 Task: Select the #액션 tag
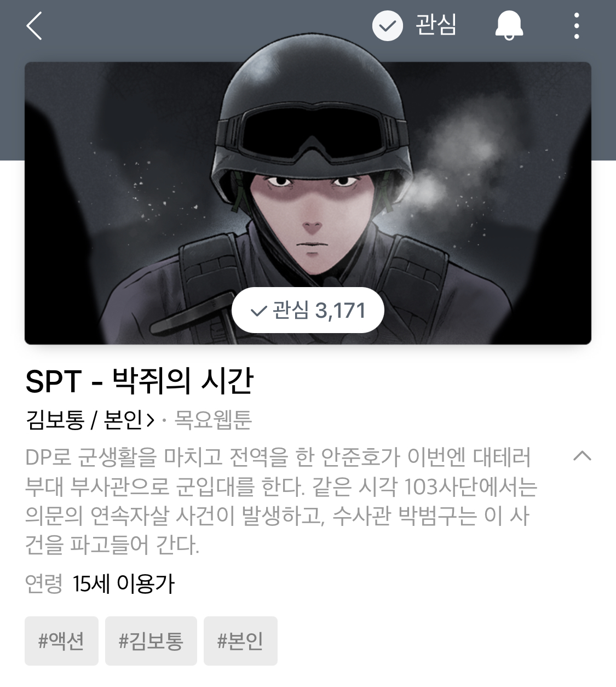(61, 641)
